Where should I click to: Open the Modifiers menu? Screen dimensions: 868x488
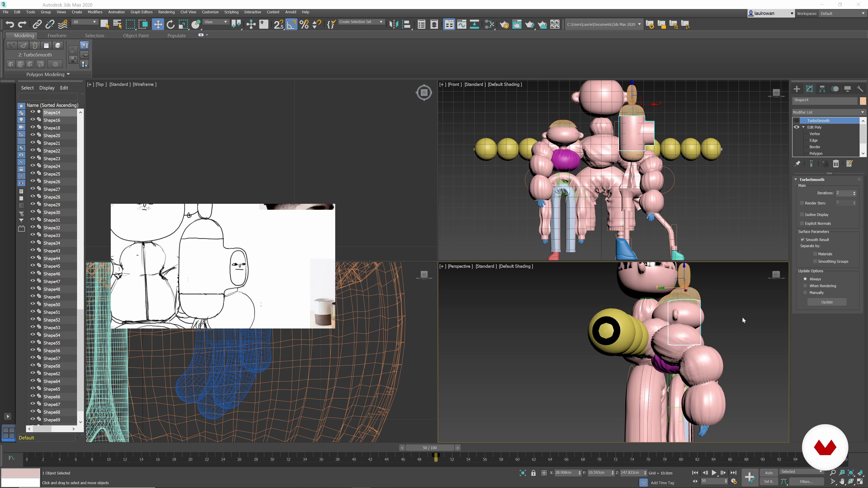point(95,12)
